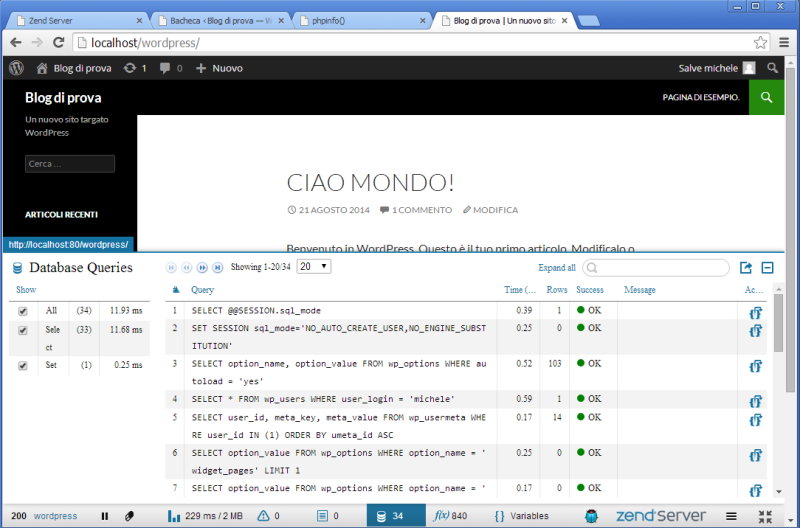Click the wordpress label in the Z-Ray bar
Screen dimensions: 800x528
(55, 516)
